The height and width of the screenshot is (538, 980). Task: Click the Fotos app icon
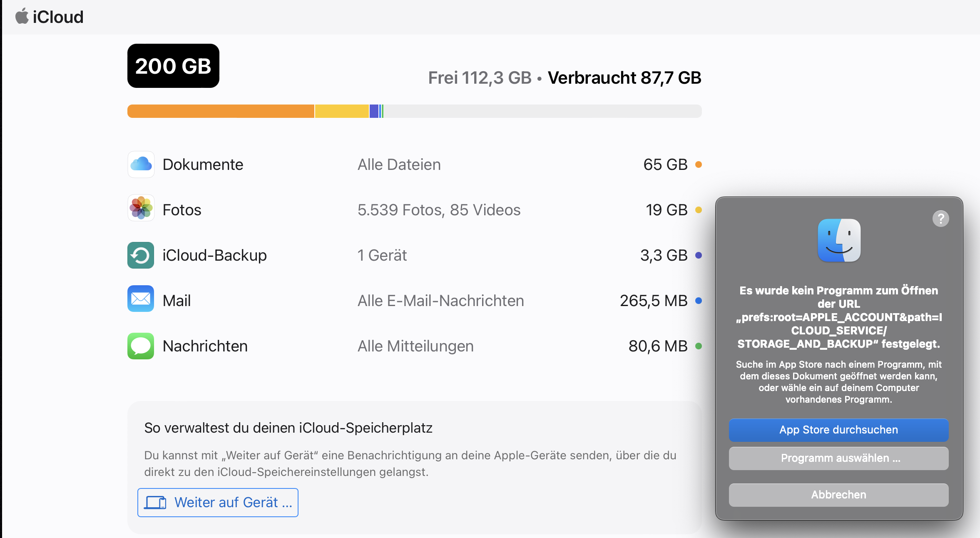point(141,208)
